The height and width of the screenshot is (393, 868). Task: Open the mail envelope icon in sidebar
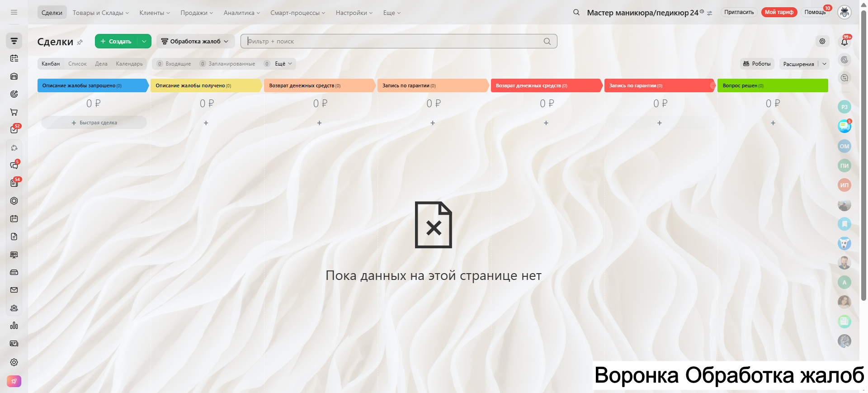(x=14, y=290)
